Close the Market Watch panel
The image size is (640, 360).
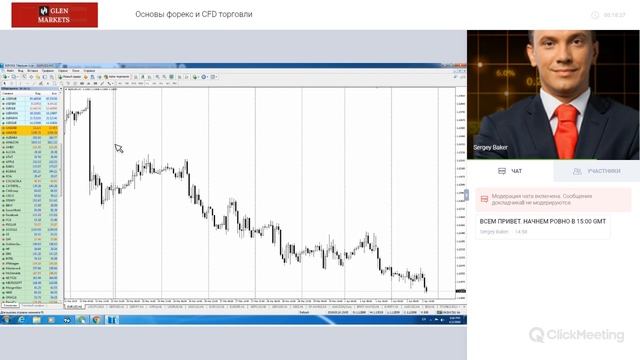[x=61, y=89]
